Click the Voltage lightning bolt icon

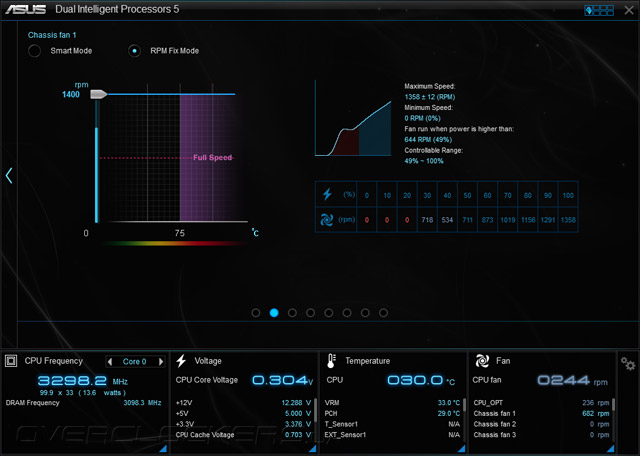[x=181, y=361]
